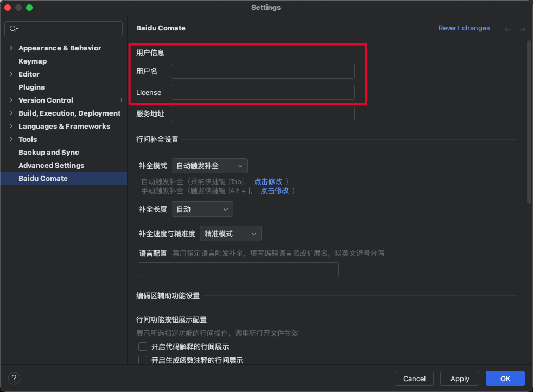
Task: Click the Apply button
Action: tap(460, 378)
